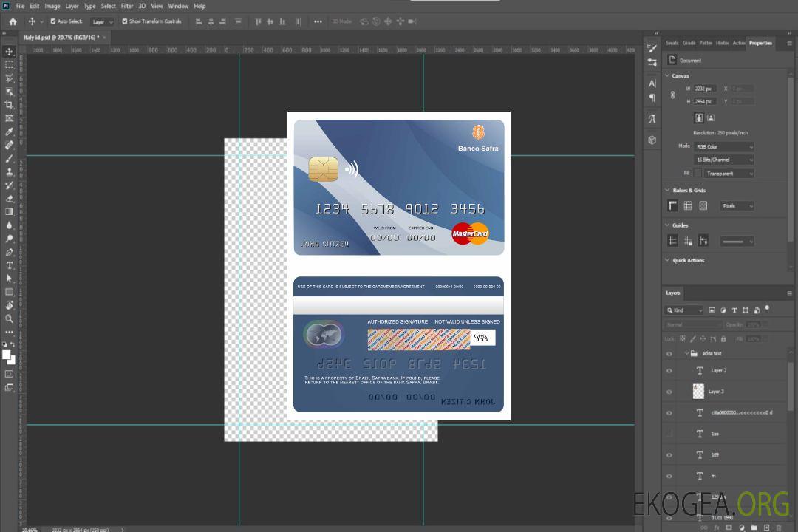
Task: Hide the edite text group
Action: (669, 354)
